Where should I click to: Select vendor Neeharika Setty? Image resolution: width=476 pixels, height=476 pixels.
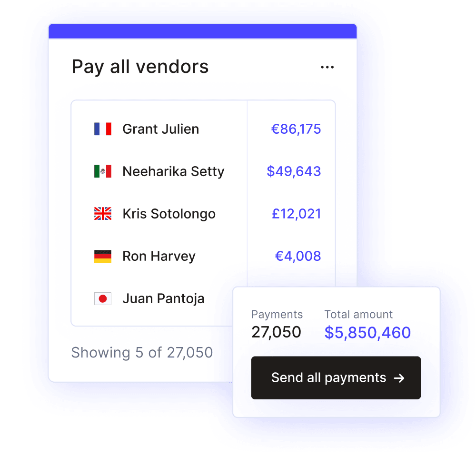[174, 171]
